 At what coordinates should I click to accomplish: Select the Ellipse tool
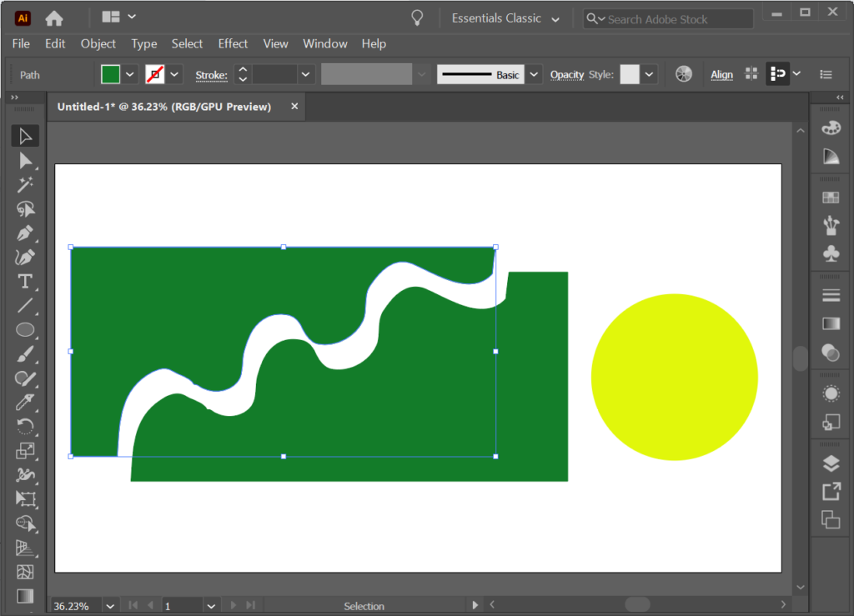pos(24,329)
